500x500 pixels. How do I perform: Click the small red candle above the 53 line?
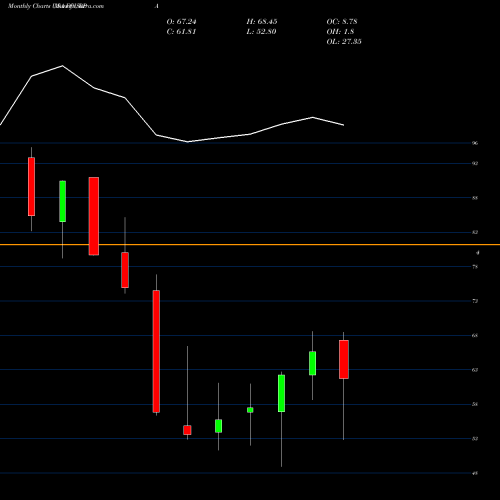(187, 430)
